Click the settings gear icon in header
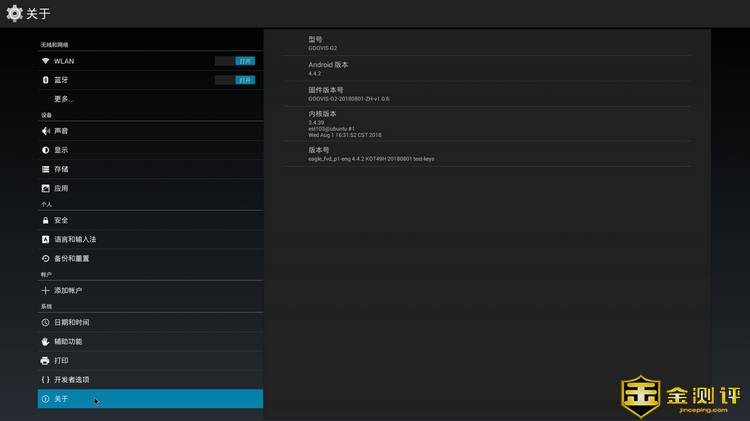Screen dimensions: 750x421 [14, 14]
